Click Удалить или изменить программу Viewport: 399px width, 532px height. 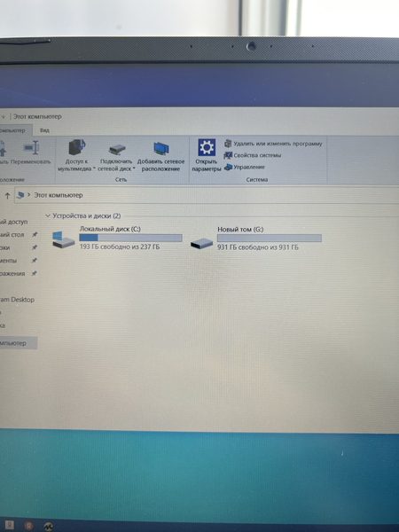coord(273,144)
